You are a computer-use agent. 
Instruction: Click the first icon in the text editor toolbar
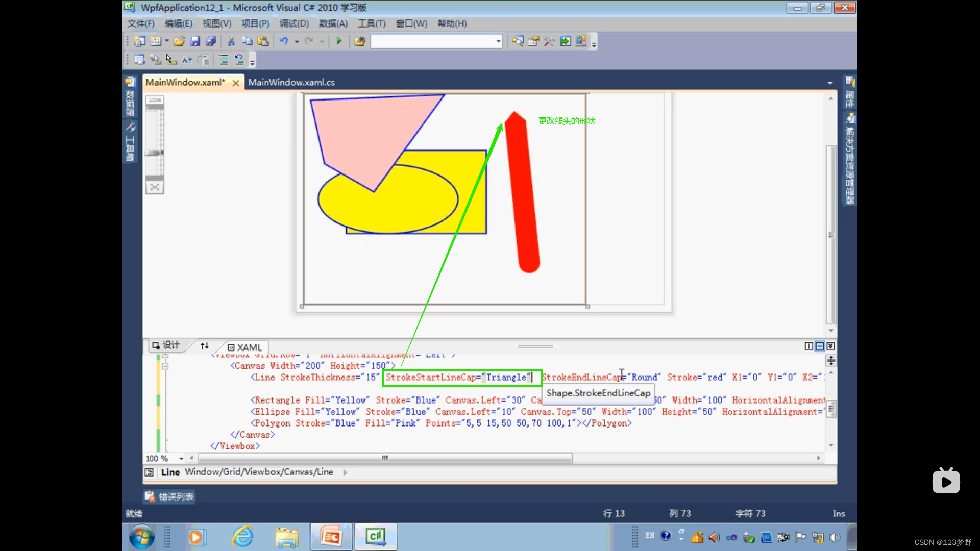[139, 60]
